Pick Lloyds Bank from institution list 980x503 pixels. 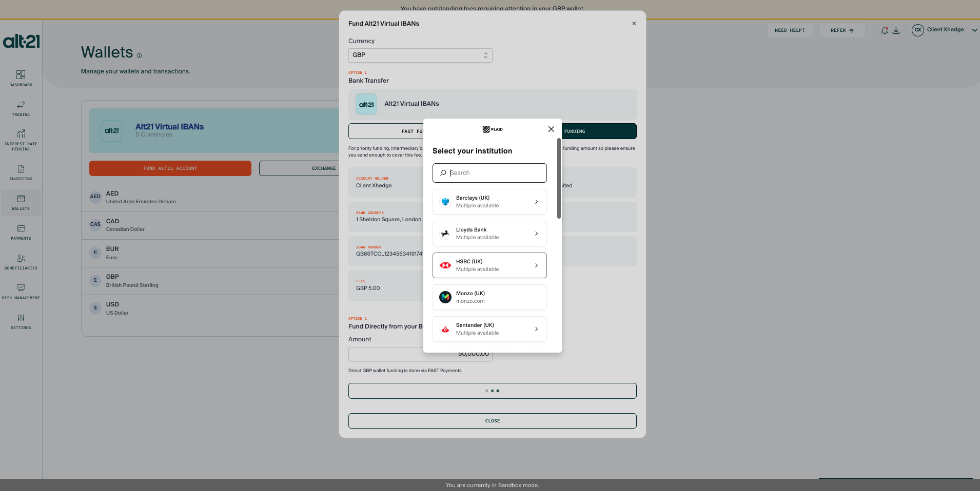click(x=489, y=234)
